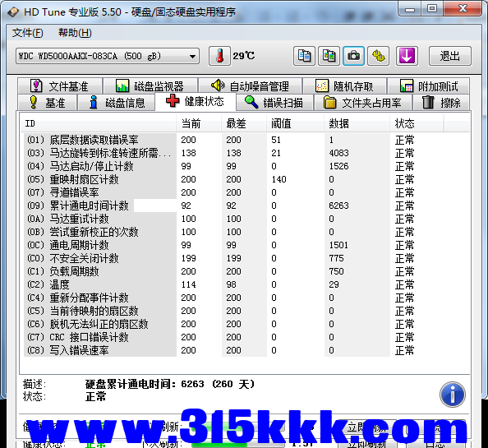
Task: Open options via the gears icon
Action: 379,56
